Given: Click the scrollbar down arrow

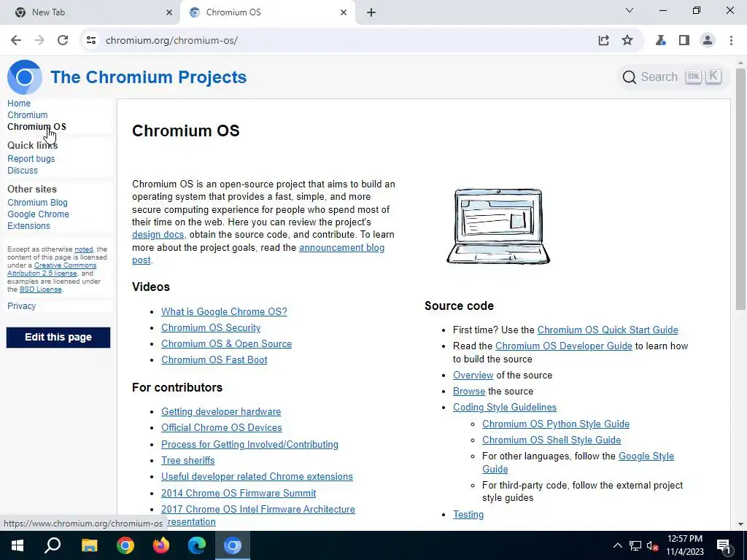Looking at the screenshot, I should click(740, 524).
